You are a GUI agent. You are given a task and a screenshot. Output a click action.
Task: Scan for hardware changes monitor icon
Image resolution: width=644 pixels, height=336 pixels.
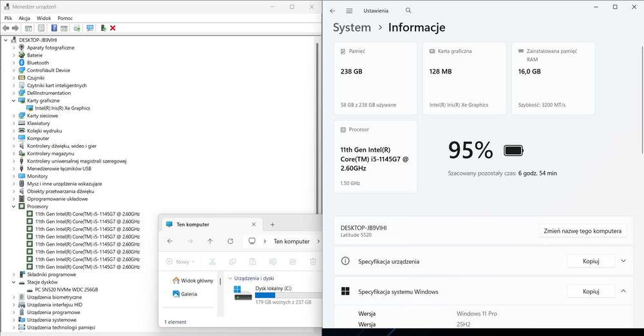[90, 28]
